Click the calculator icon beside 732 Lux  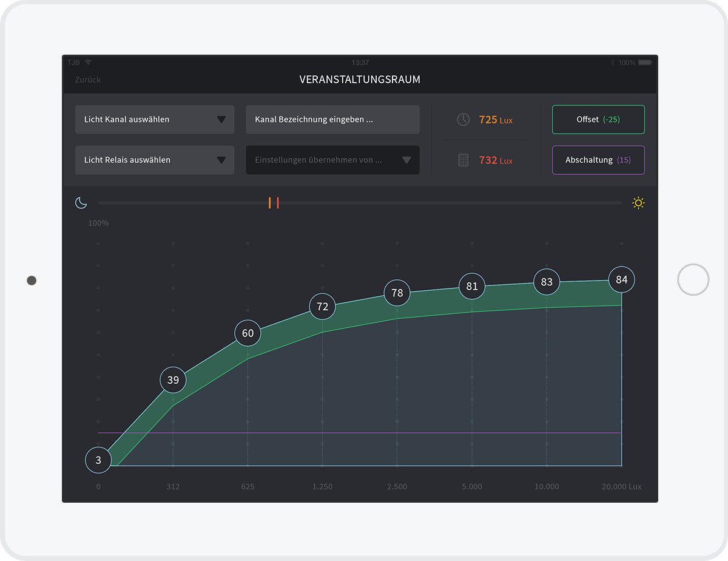(463, 160)
